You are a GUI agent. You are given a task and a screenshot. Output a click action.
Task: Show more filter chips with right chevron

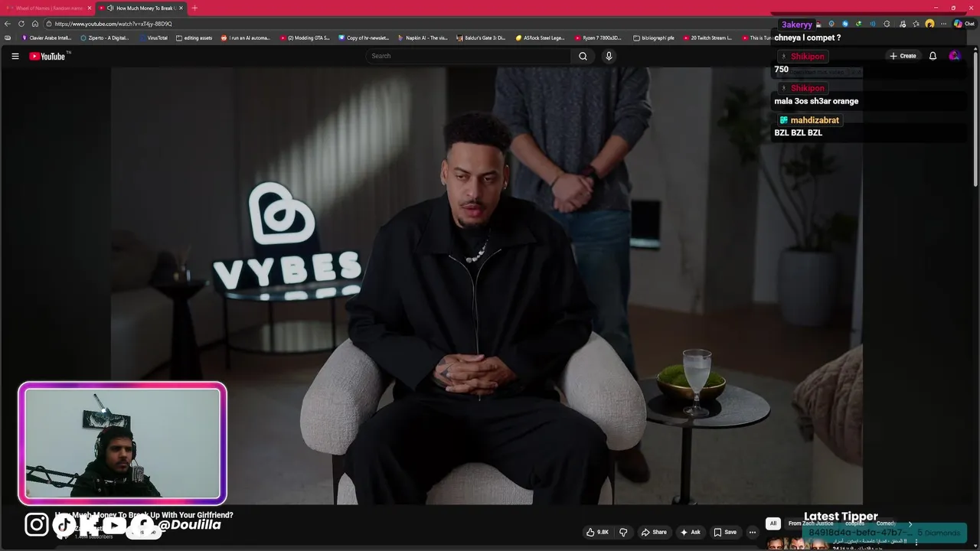tap(910, 523)
